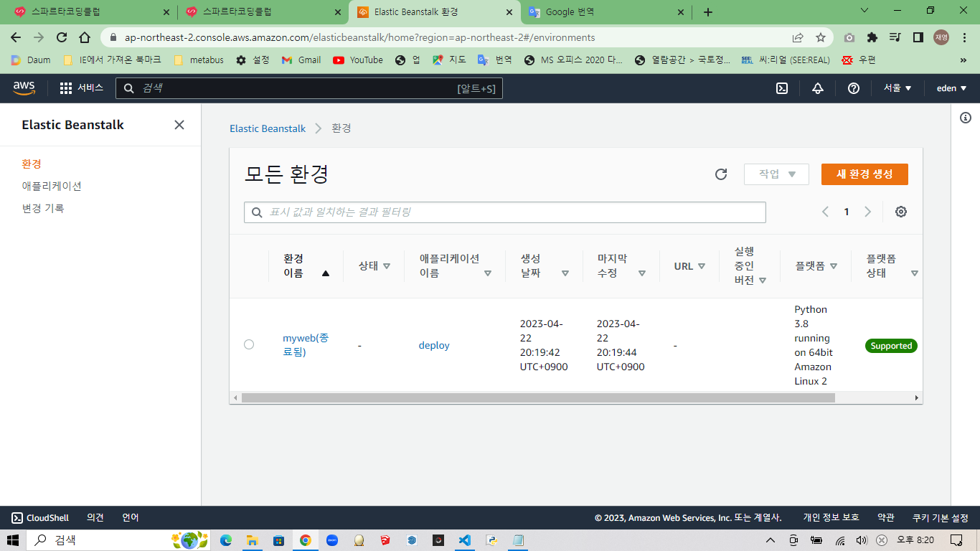Switch to the Elastic Beanstalk 환경 tab

click(435, 12)
